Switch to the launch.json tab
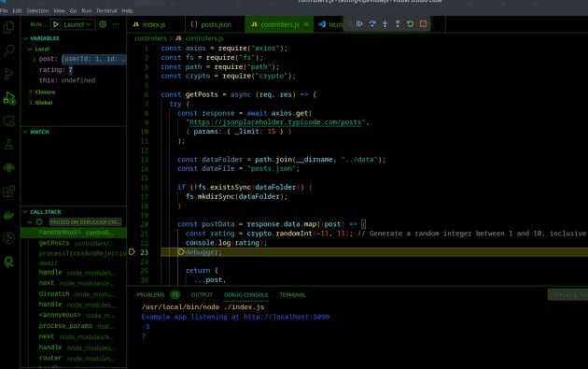Screen dimensions: 588x369 click(330, 25)
